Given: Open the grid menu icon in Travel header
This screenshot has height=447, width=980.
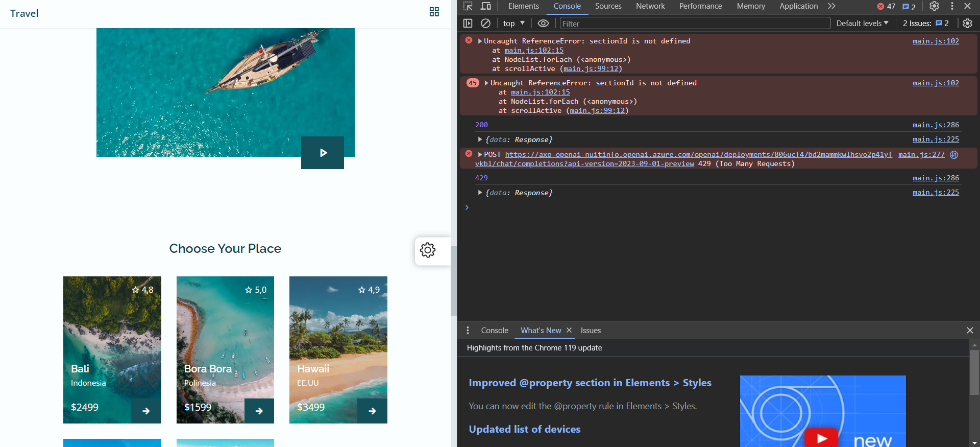Looking at the screenshot, I should [434, 12].
